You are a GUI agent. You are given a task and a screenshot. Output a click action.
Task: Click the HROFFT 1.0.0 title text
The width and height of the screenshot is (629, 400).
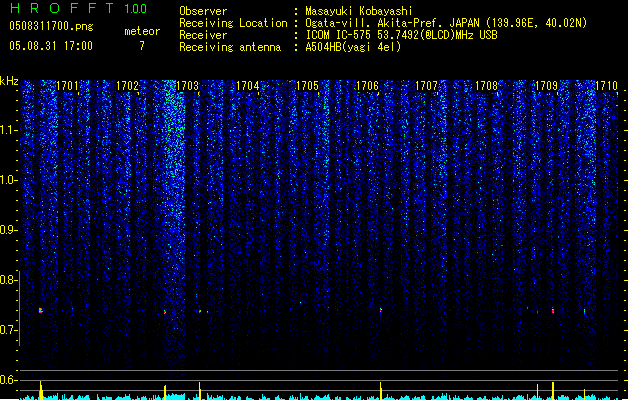pos(78,8)
